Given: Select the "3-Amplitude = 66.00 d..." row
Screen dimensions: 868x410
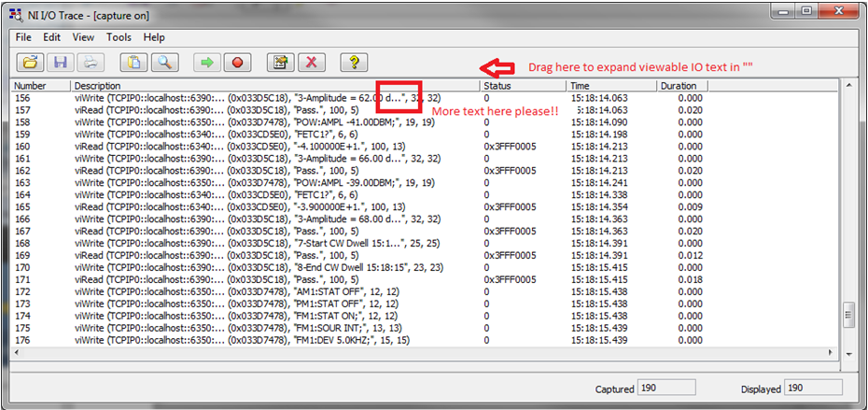Looking at the screenshot, I should click(x=359, y=159).
